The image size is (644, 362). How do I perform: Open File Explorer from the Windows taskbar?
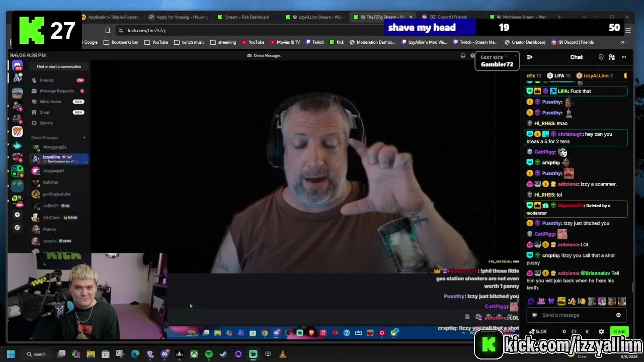[91, 354]
